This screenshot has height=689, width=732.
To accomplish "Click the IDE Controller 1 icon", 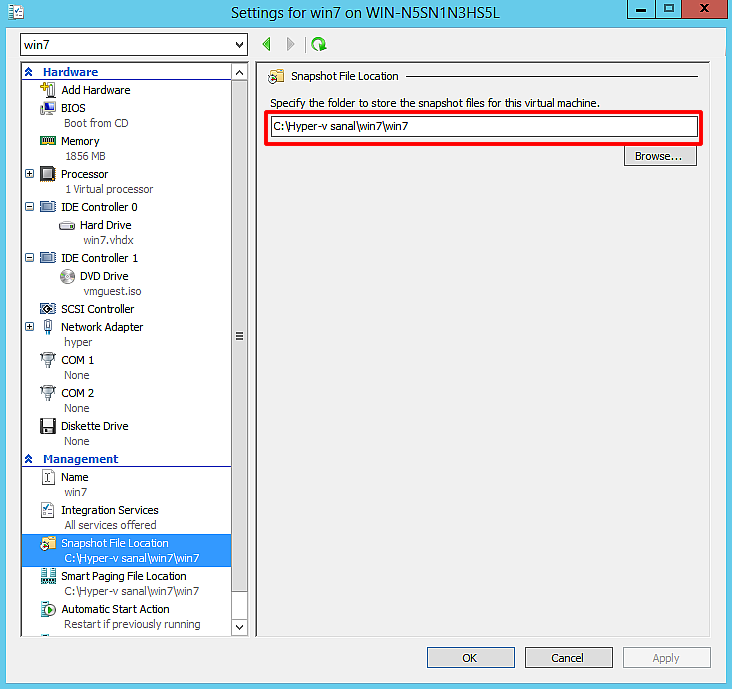I will point(48,258).
